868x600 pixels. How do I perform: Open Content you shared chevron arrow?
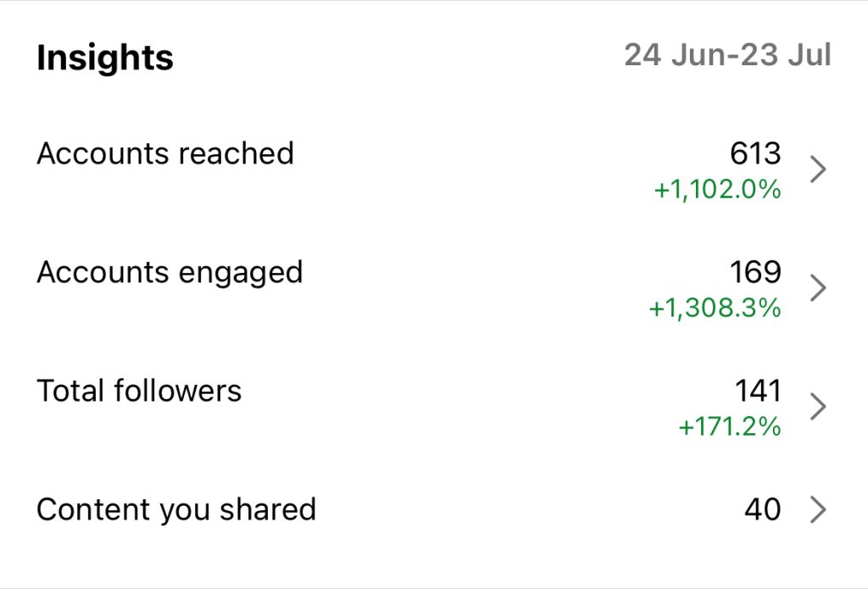click(x=817, y=510)
